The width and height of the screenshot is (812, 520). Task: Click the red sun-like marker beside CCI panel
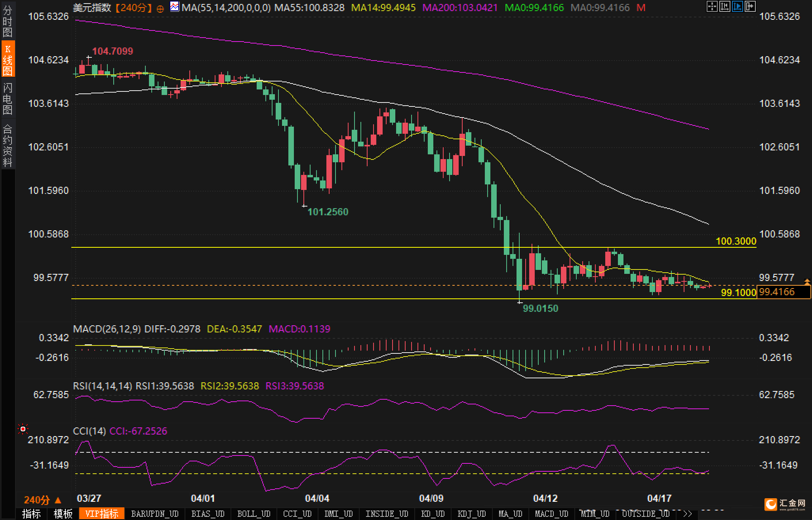tap(23, 429)
